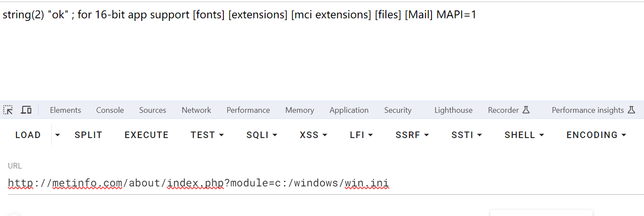644x216 pixels.
Task: Open the XSS dropdown menu
Action: (313, 135)
